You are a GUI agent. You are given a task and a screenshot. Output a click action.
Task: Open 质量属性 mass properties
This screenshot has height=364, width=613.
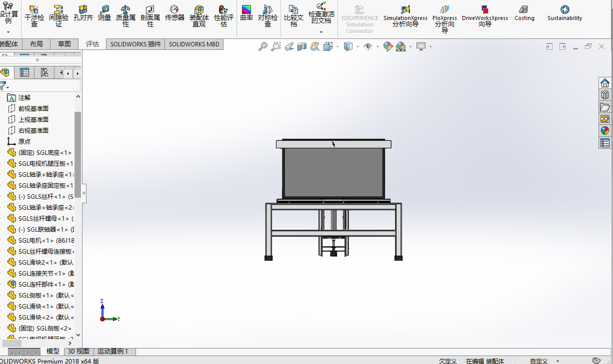tap(125, 16)
